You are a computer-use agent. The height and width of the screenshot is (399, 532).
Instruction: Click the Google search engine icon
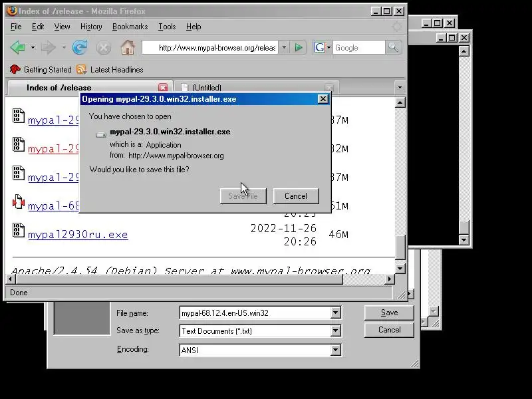tap(320, 47)
